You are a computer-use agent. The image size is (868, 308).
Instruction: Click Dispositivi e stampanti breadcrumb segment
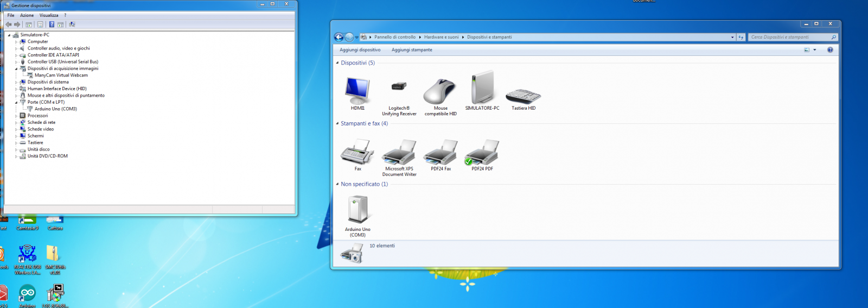[x=489, y=37]
